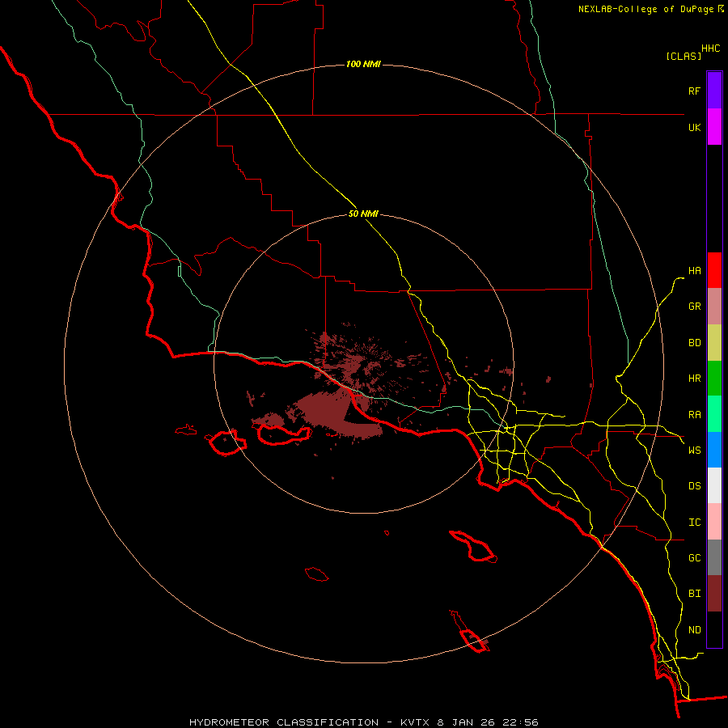Pick the RA light-green legend swatch
This screenshot has height=728, width=728.
[x=714, y=414]
